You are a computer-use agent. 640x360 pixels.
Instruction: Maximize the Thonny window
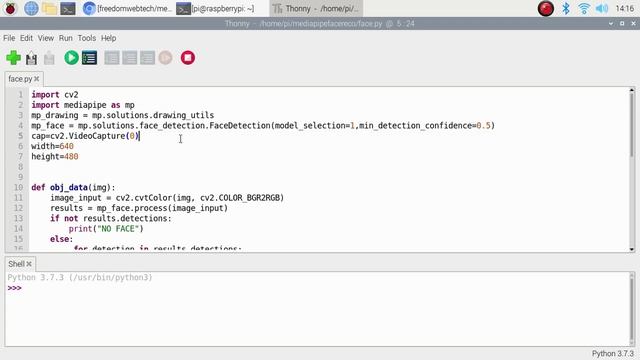tap(622, 24)
